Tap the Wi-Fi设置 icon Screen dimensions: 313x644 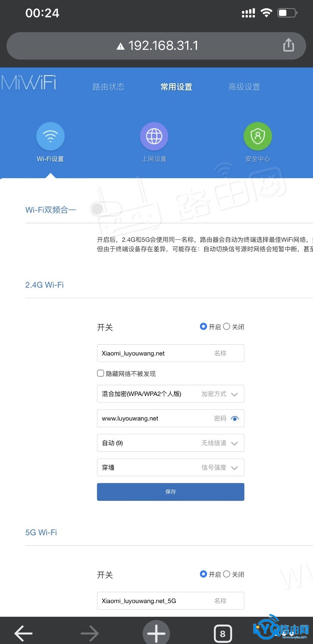pos(50,136)
